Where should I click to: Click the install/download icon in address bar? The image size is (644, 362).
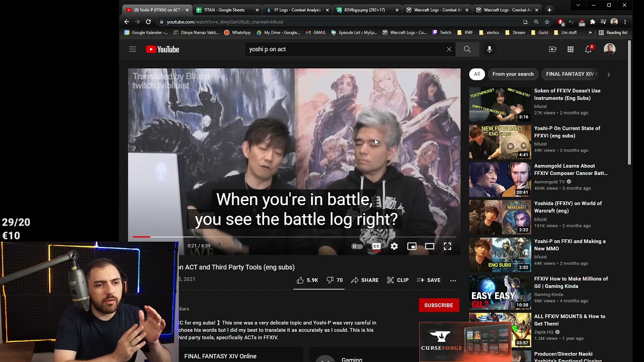[525, 22]
